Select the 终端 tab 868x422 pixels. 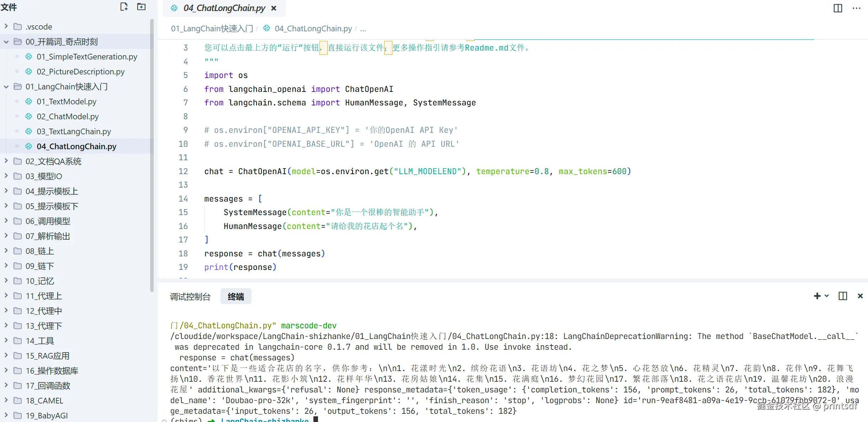pos(235,296)
